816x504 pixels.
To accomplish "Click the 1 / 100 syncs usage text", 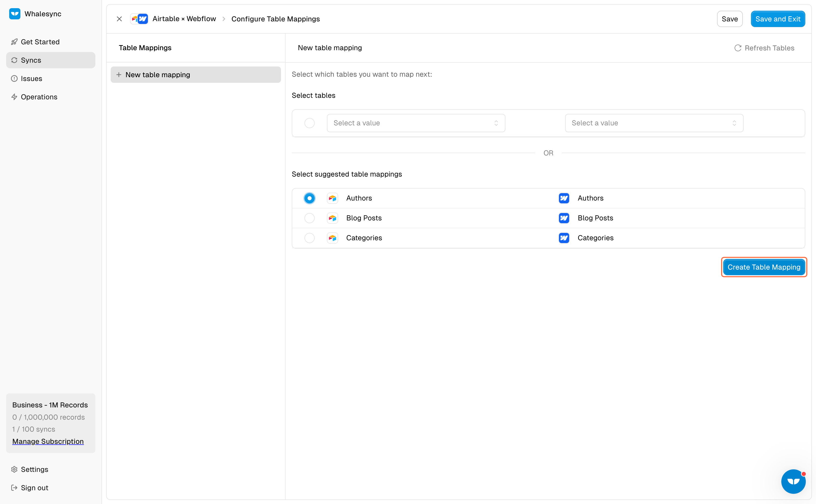I will coord(34,429).
